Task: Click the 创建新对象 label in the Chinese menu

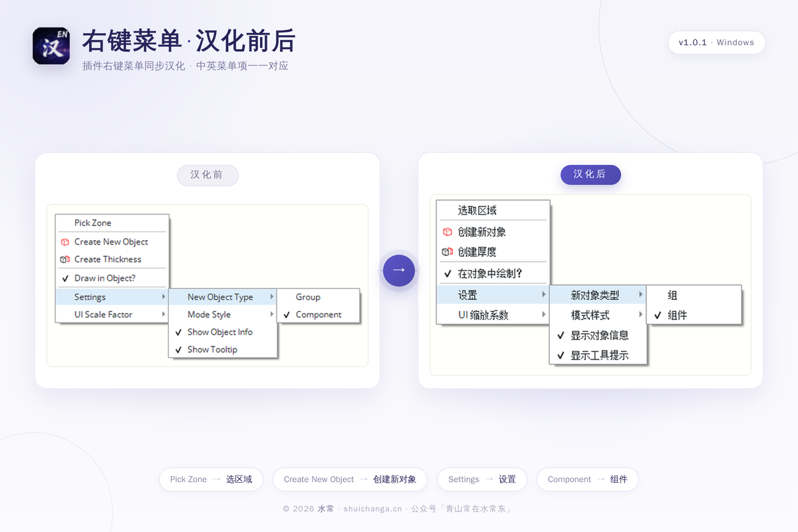Action: [x=482, y=232]
